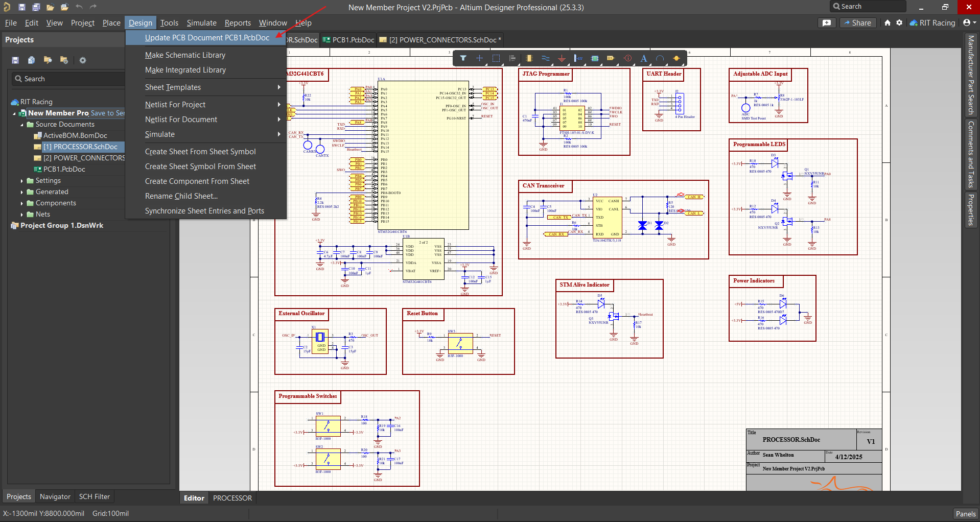Screen dimensions: 980x522
Task: Select the place wire tool
Action: pyautogui.click(x=546, y=58)
